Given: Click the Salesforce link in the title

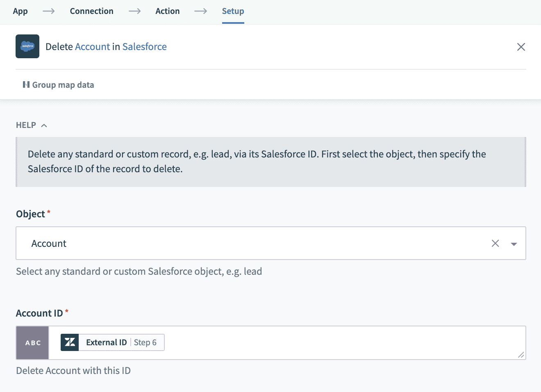Looking at the screenshot, I should 144,47.
